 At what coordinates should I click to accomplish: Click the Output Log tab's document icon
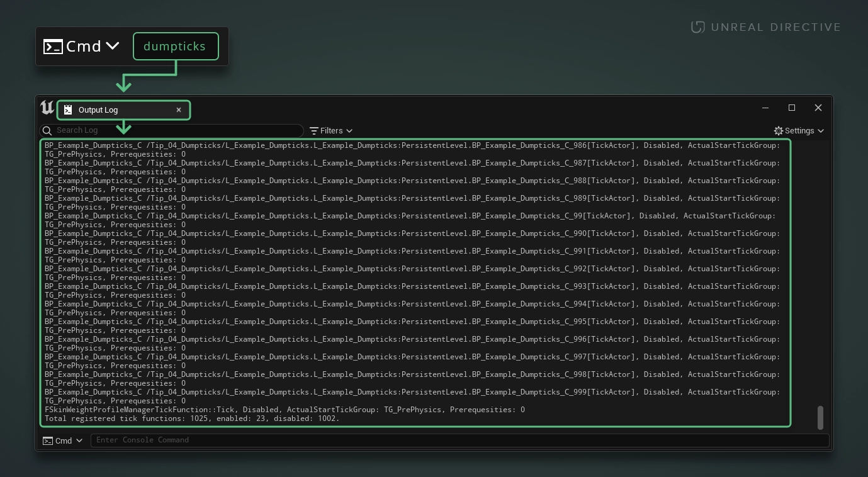(68, 110)
